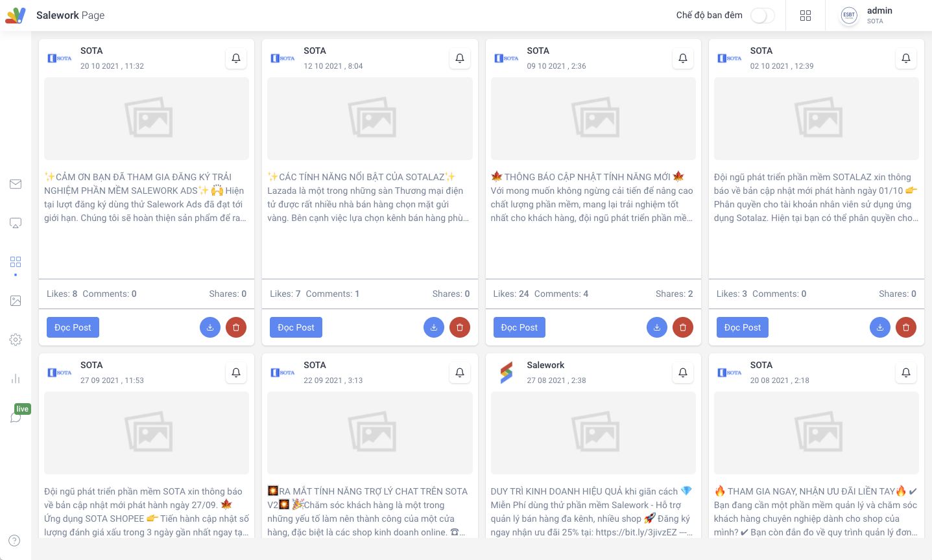Click SOTA page logo on 20 10 2021 post
Viewport: 932px width, 560px height.
60,58
